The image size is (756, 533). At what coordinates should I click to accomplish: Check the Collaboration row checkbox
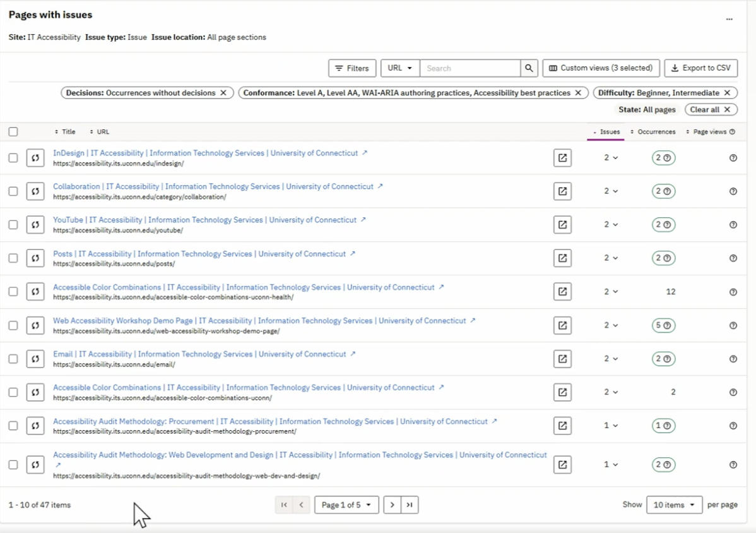[13, 191]
